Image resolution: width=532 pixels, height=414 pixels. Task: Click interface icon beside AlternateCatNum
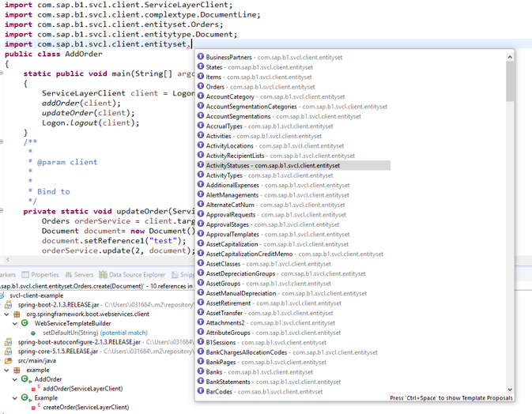click(201, 204)
